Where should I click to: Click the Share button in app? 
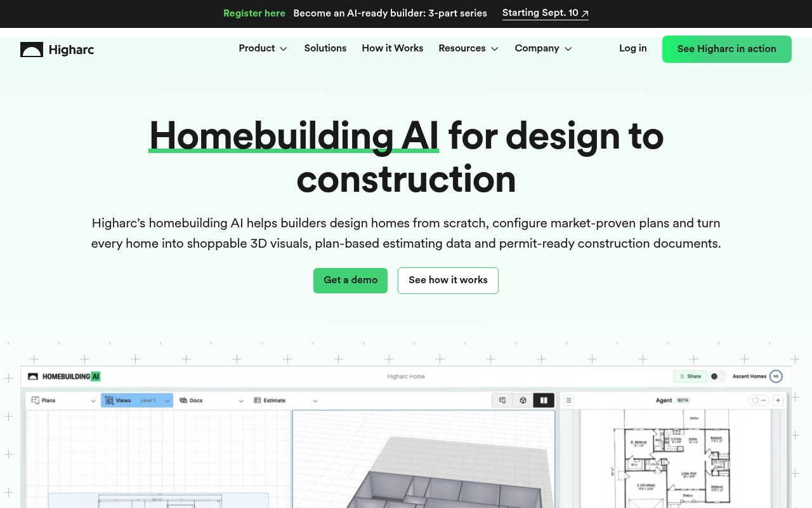coord(690,377)
